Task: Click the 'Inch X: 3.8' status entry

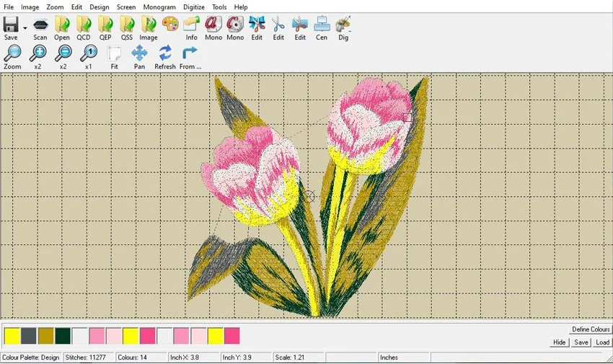Action: [185, 358]
